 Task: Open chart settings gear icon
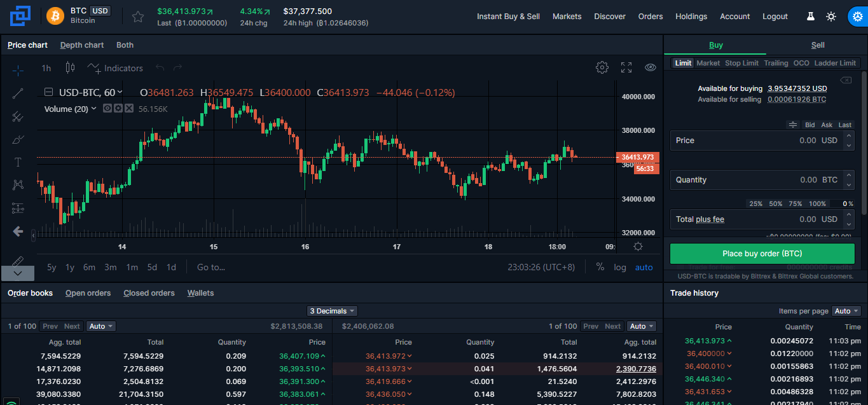tap(602, 68)
